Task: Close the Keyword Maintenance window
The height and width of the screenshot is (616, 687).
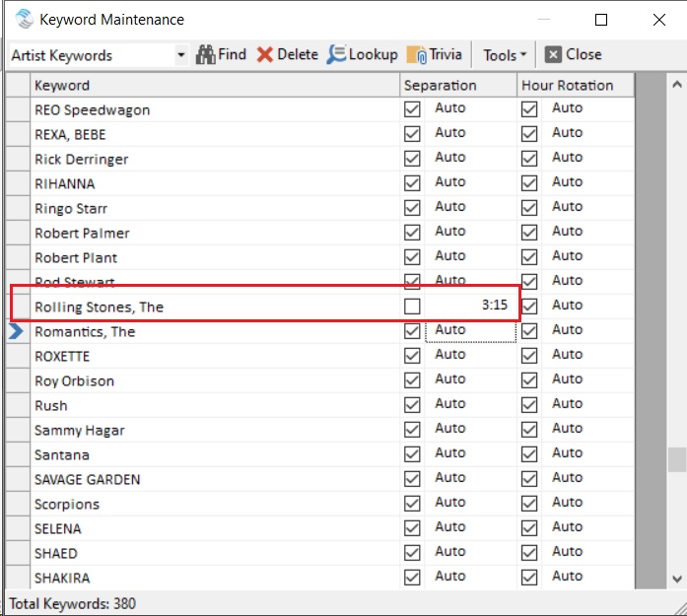Action: click(x=659, y=20)
